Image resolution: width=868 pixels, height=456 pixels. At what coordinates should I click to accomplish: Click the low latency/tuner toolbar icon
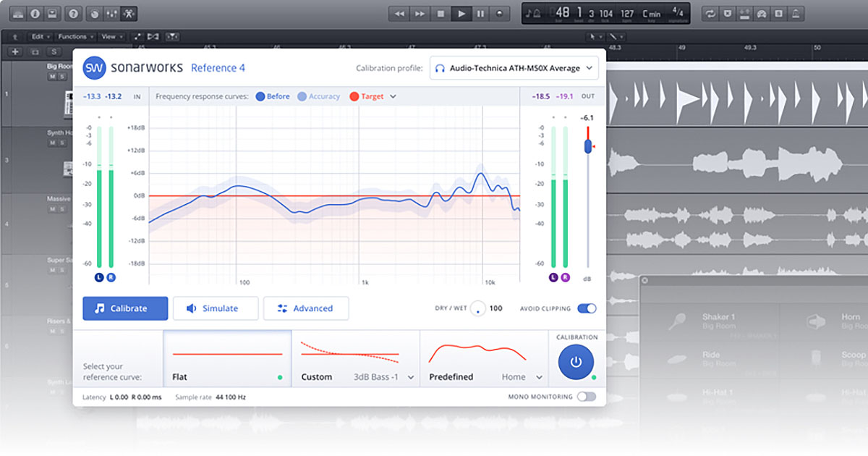tap(744, 14)
